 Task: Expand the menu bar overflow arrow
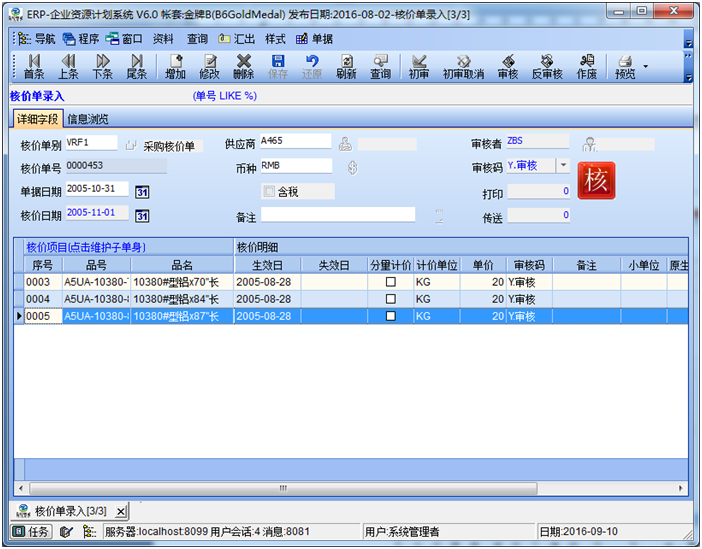click(689, 43)
